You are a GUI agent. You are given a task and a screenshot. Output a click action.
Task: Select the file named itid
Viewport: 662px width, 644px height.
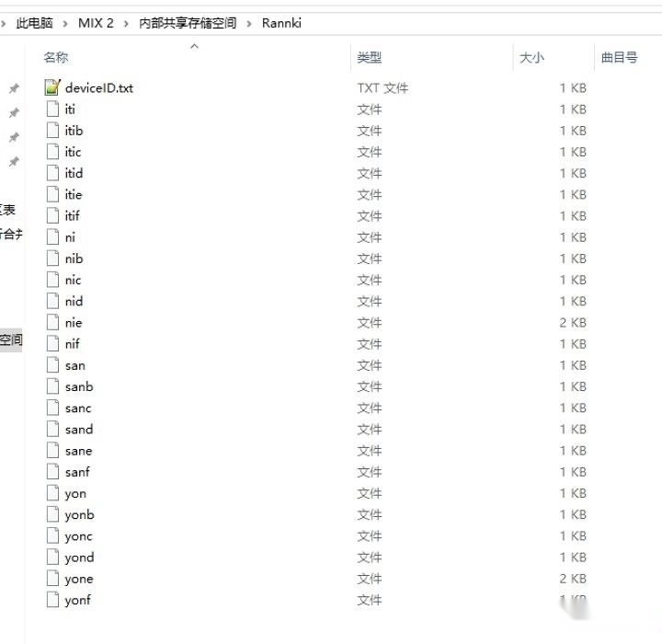pyautogui.click(x=74, y=173)
